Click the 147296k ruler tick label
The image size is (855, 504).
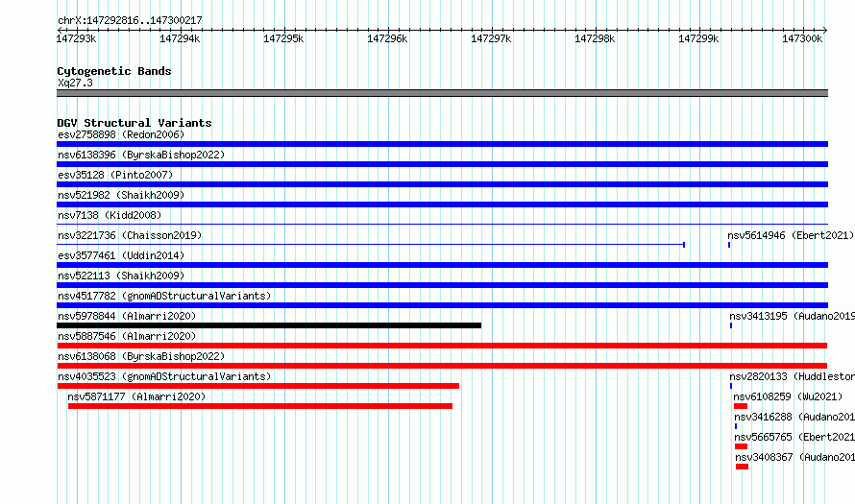[387, 38]
